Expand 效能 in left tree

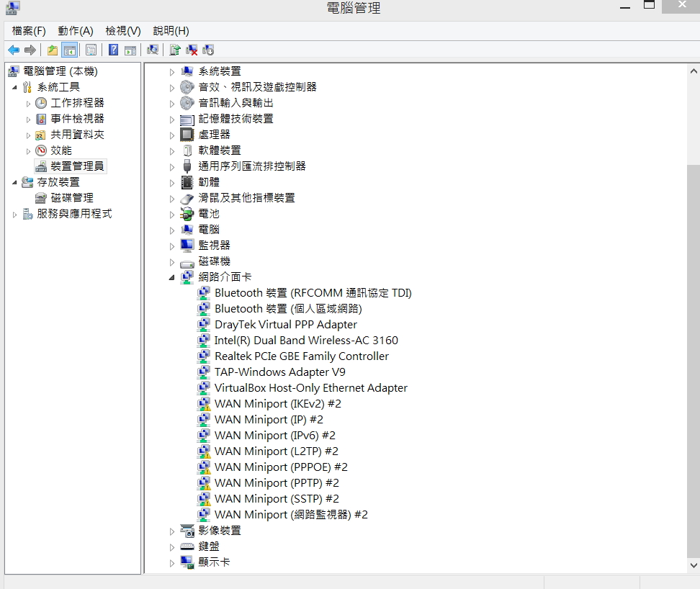[x=28, y=150]
